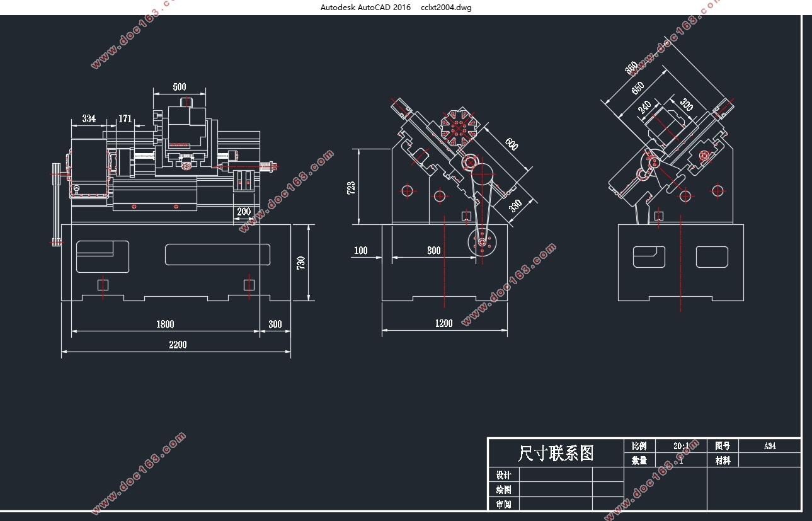Click the 比例 label in the title block
The image size is (812, 521).
point(639,445)
